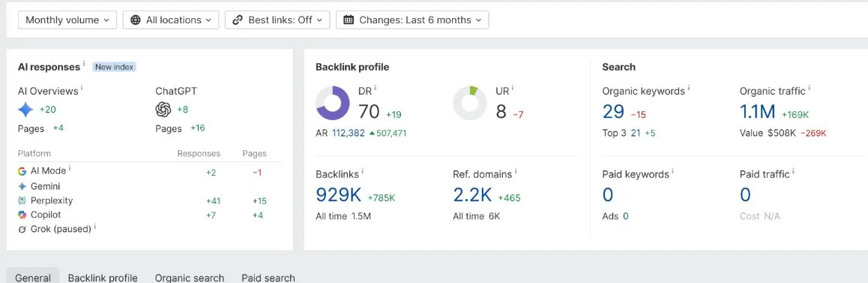Open the Changes: Last 6 months dropdown
Viewport: 868px width, 283px height.
[x=412, y=20]
